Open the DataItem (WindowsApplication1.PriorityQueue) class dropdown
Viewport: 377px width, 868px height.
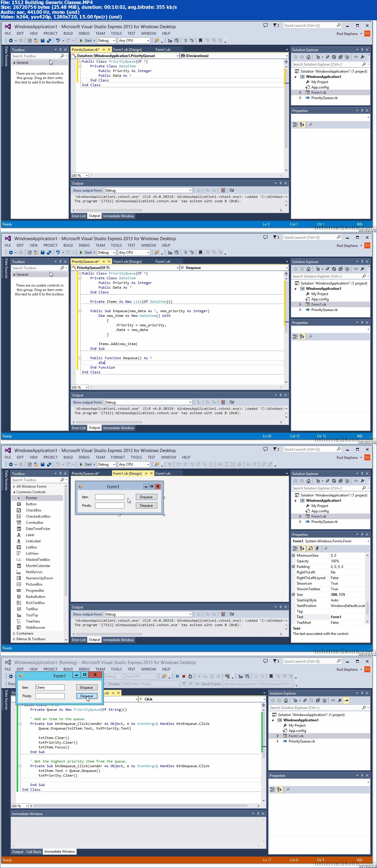coord(126,56)
